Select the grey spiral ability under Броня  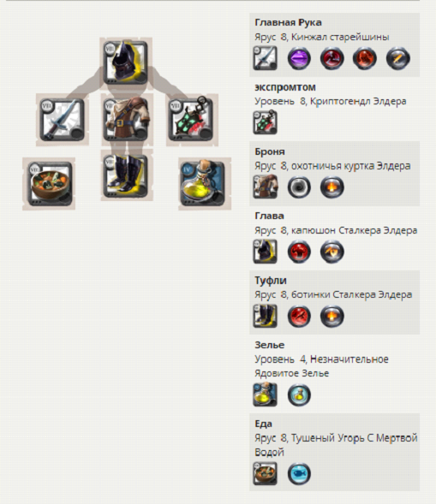point(299,187)
